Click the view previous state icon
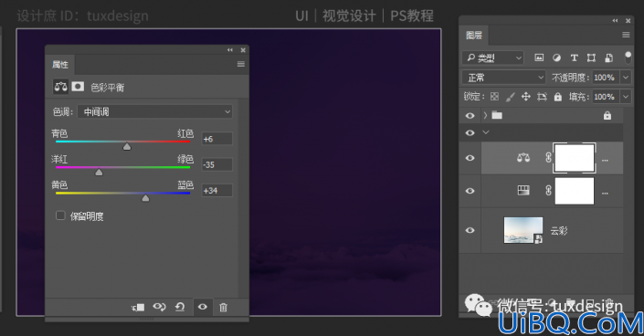644x336 pixels. click(159, 308)
